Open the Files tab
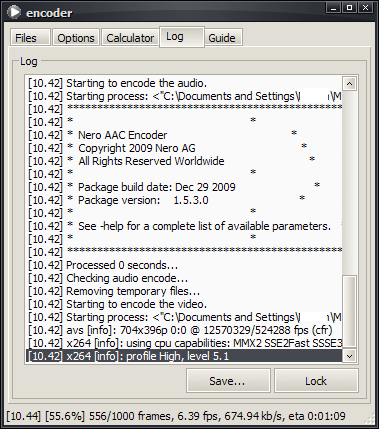Image resolution: width=379 pixels, height=429 pixels. (x=30, y=37)
